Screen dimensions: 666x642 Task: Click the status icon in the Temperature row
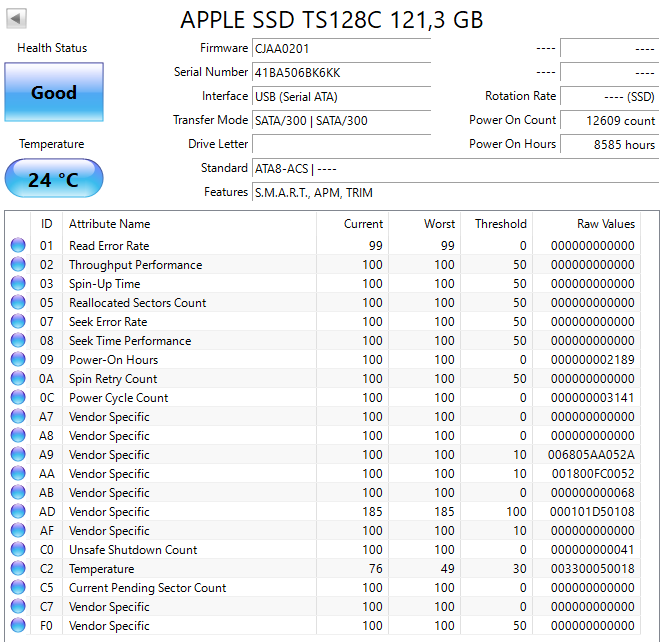(18, 569)
